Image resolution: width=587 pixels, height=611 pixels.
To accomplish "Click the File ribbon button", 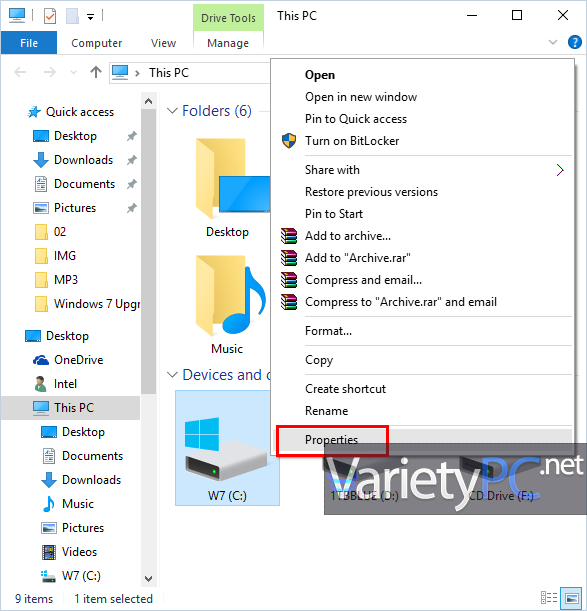I will pos(29,43).
